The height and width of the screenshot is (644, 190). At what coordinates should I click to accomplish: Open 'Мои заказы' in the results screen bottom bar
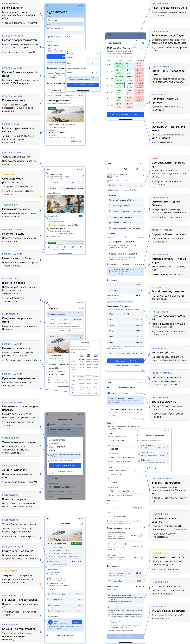(x=57, y=248)
